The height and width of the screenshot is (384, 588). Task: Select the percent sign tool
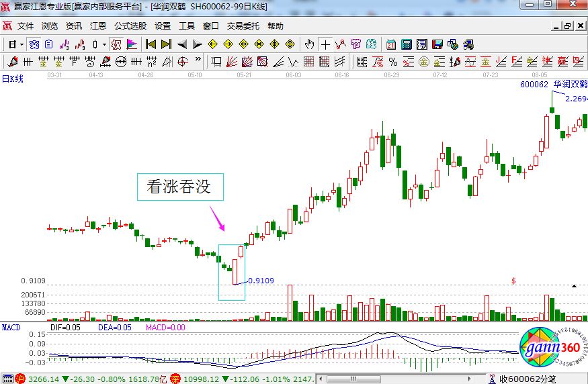(393, 62)
